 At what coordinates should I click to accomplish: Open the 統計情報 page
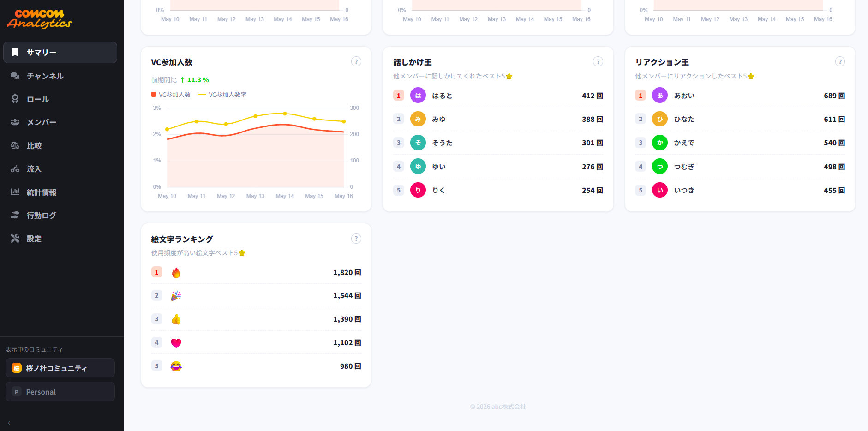[60, 192]
